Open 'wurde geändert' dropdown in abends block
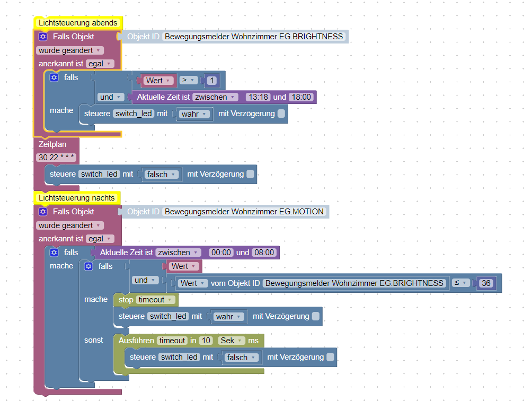 point(70,50)
